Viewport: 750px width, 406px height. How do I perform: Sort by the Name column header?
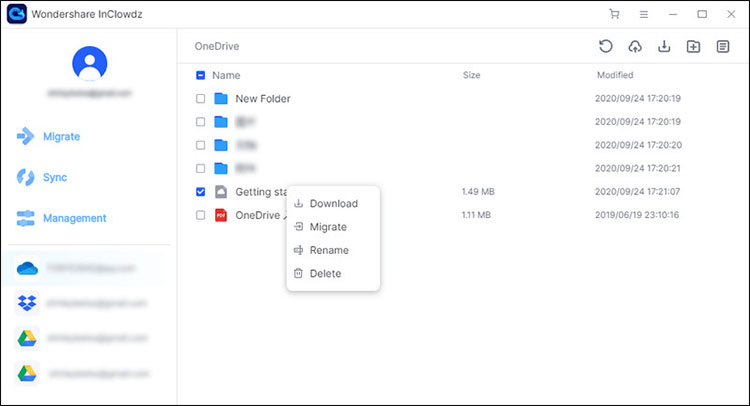pos(226,75)
